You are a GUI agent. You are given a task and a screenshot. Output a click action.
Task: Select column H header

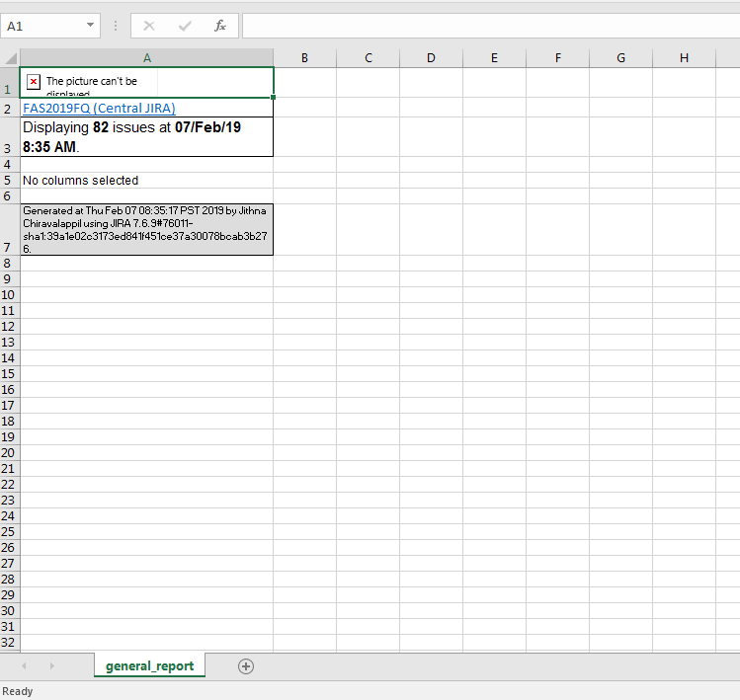685,57
